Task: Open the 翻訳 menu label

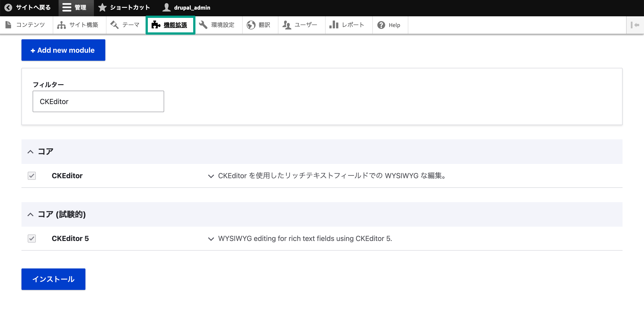Action: pos(265,25)
